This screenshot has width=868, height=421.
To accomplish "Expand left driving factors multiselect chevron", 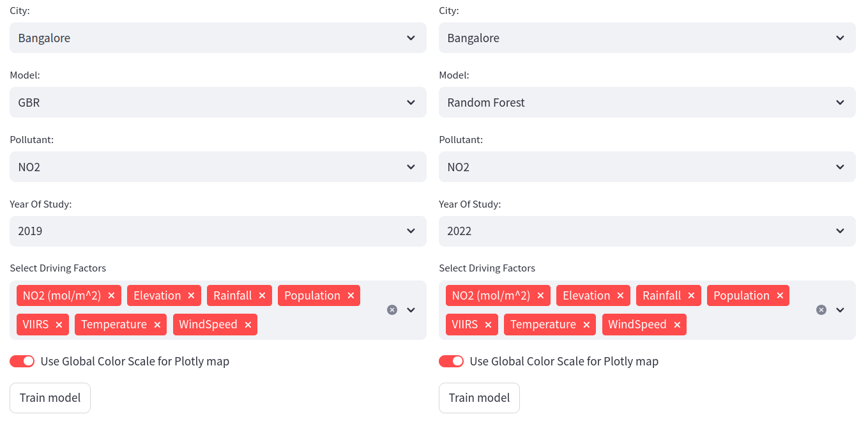I will (411, 310).
